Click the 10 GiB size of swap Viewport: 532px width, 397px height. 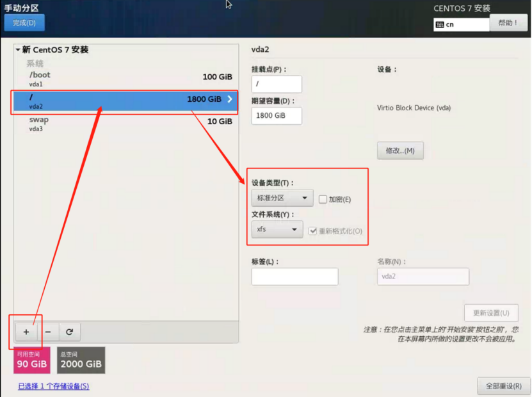click(x=220, y=122)
